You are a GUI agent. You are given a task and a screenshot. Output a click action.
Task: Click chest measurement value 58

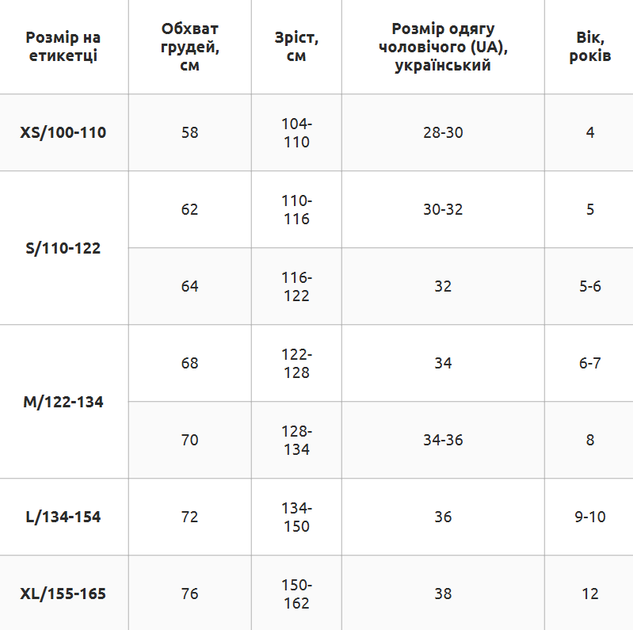point(190,132)
